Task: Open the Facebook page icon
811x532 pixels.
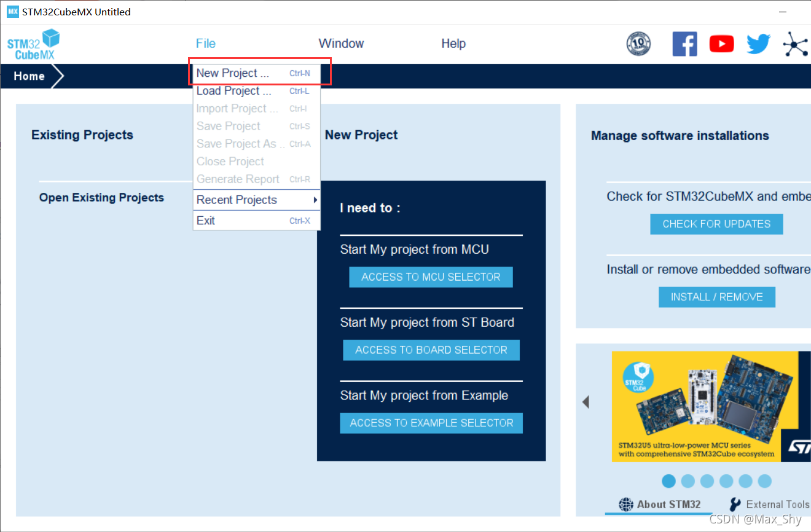Action: pyautogui.click(x=684, y=44)
